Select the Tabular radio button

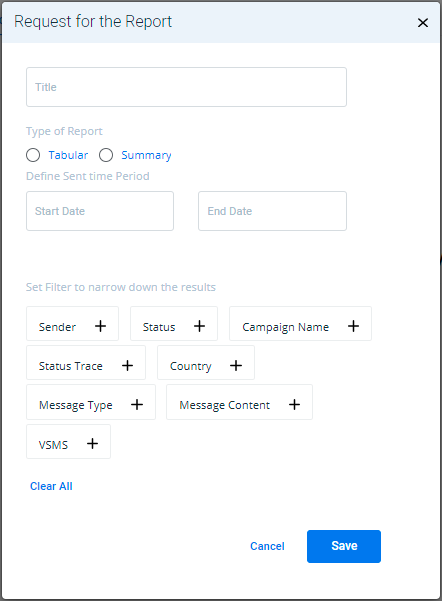pos(33,155)
